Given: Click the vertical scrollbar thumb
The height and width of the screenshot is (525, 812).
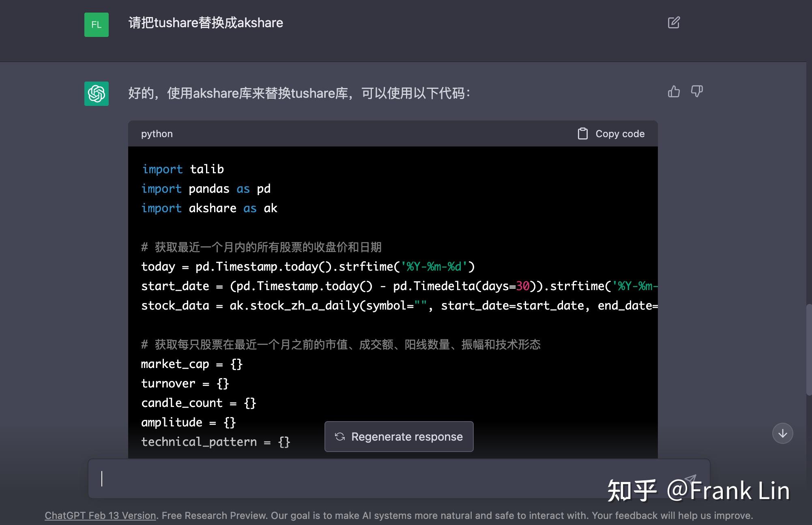Looking at the screenshot, I should click(x=809, y=349).
